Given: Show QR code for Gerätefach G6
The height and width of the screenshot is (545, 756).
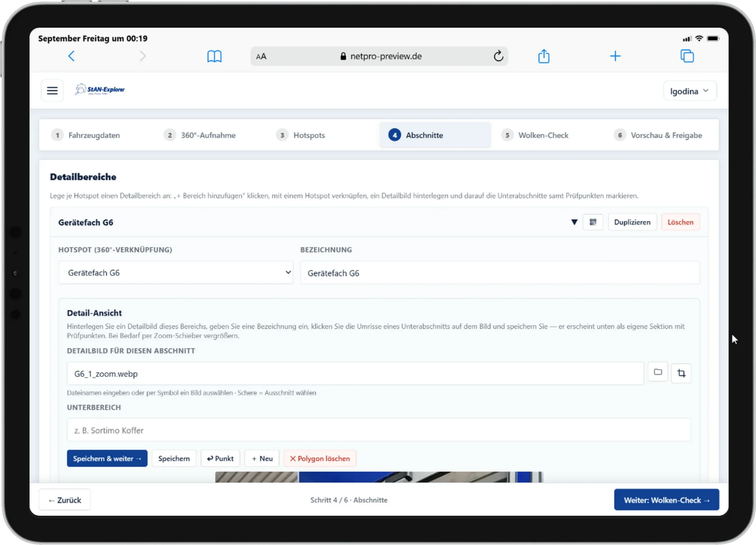Looking at the screenshot, I should tap(593, 222).
